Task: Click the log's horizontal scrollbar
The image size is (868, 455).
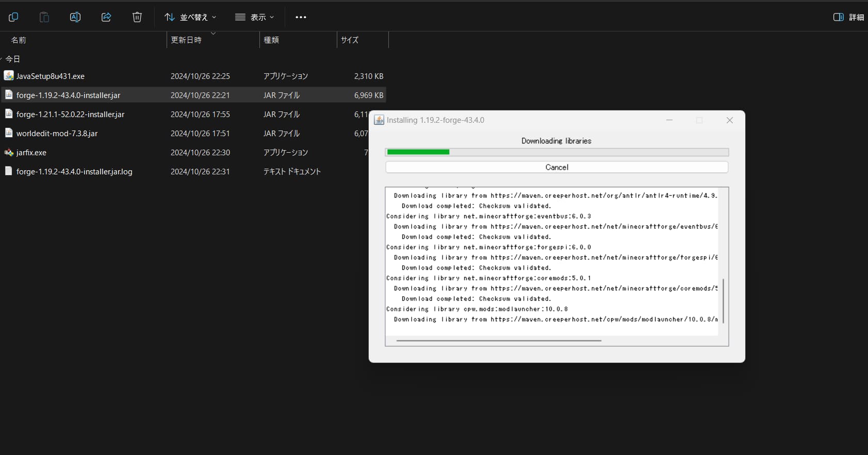Action: pyautogui.click(x=498, y=340)
